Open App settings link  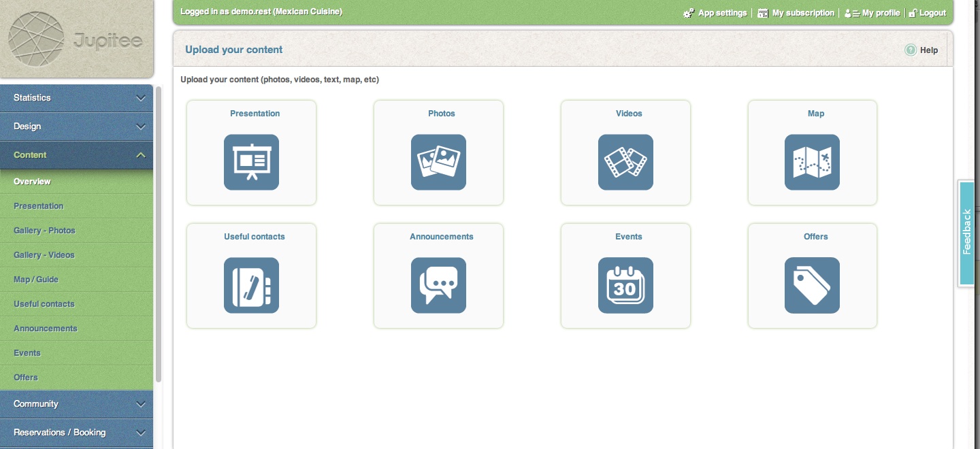pos(721,13)
